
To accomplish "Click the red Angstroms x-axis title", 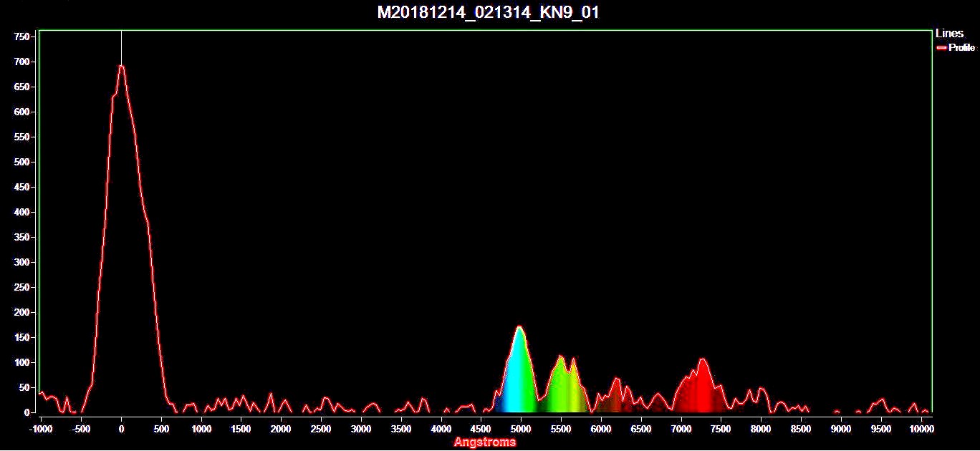I will pyautogui.click(x=484, y=442).
